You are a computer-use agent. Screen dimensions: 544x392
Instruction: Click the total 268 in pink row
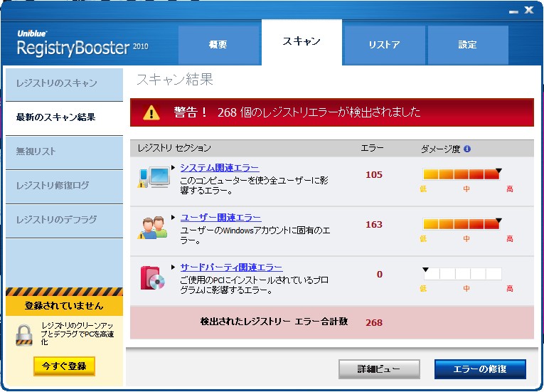pos(374,322)
